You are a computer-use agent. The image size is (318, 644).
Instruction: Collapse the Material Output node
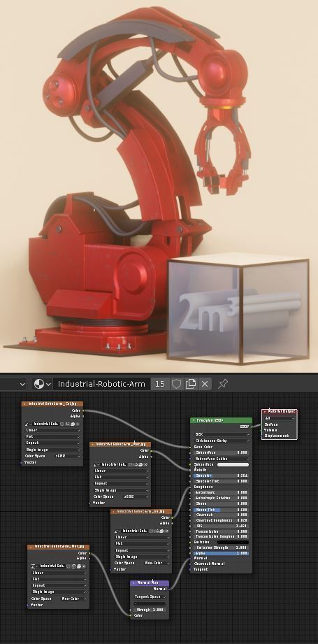[x=265, y=412]
